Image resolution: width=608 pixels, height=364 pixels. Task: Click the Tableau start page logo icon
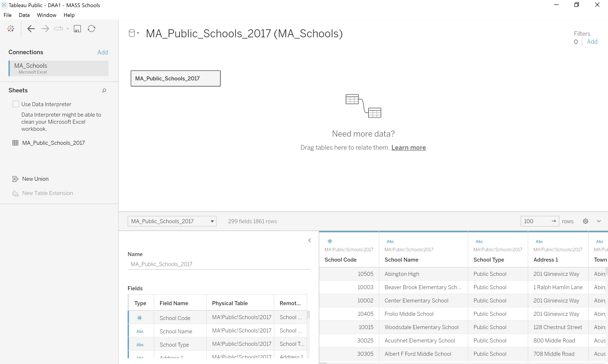coord(10,29)
